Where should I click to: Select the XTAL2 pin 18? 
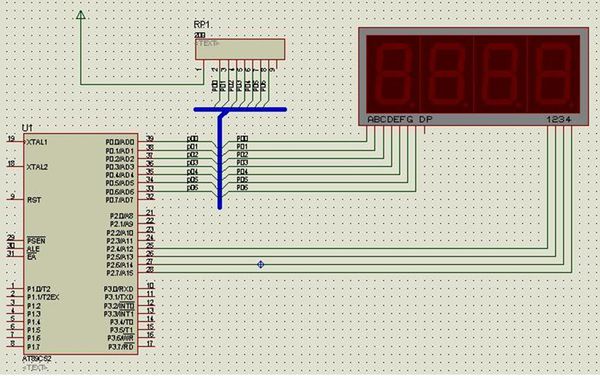15,166
